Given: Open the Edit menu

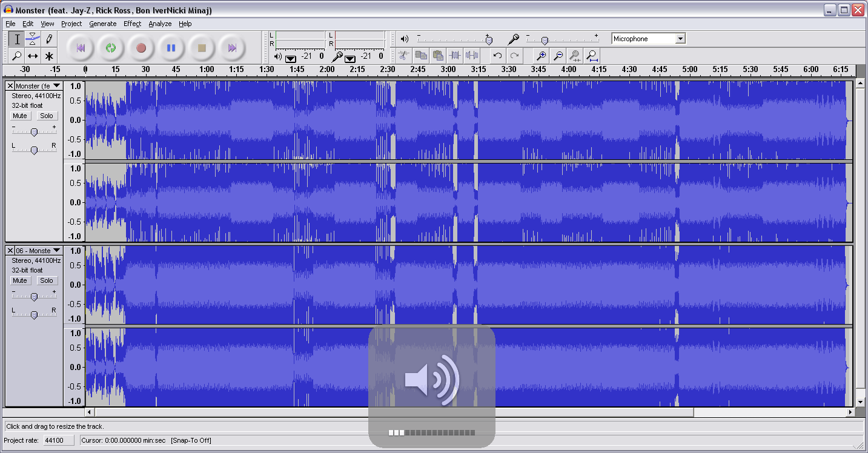Looking at the screenshot, I should [28, 24].
